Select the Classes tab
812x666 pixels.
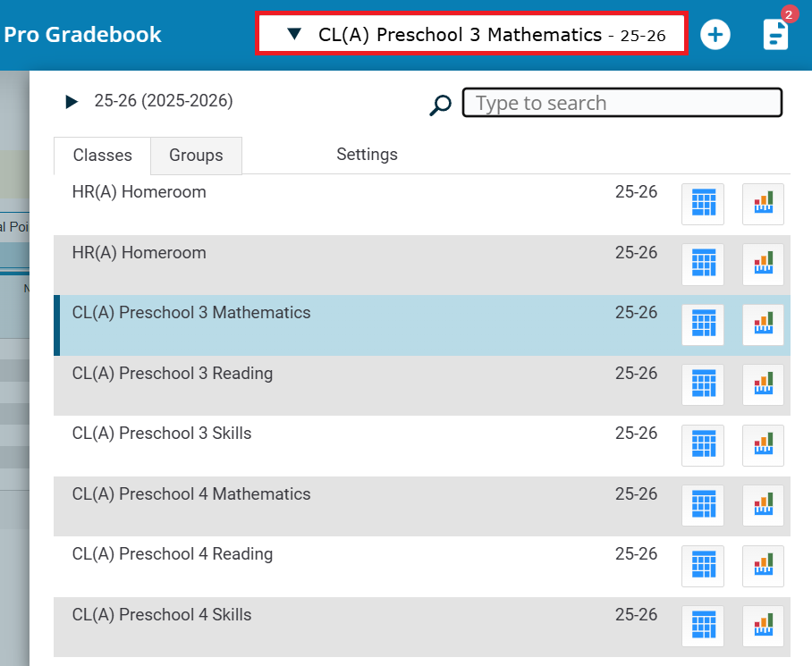[x=102, y=156]
